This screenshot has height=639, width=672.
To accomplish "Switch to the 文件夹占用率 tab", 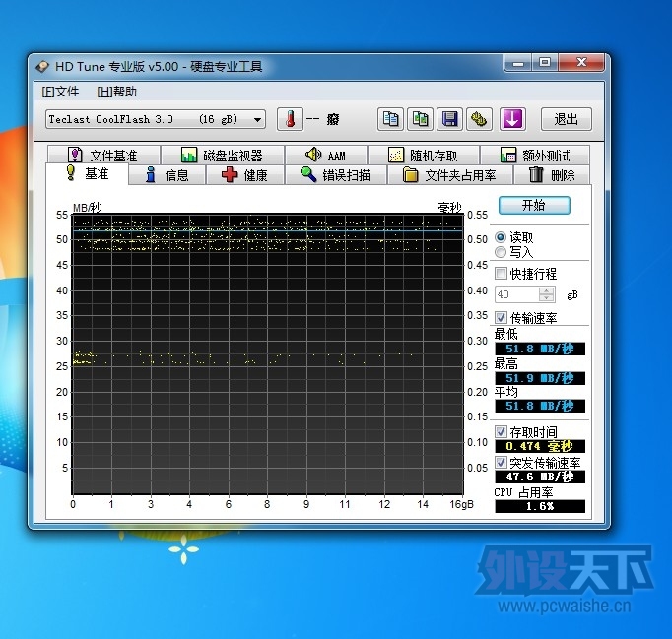I will pos(450,175).
